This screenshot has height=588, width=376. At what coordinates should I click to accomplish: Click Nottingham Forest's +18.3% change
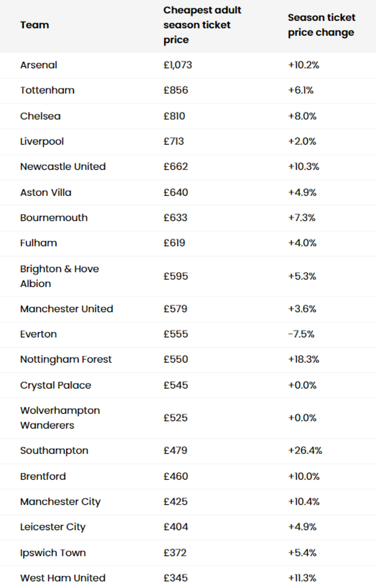[x=304, y=359]
